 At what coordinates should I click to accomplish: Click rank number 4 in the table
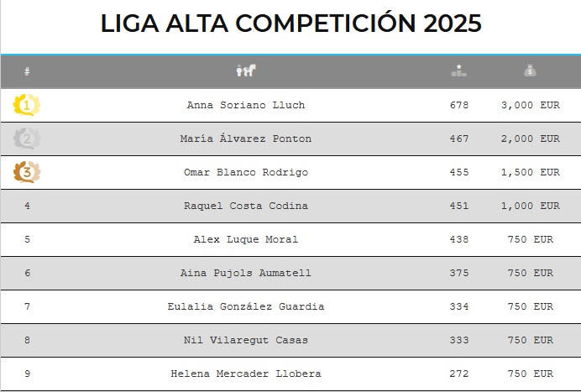pos(28,206)
